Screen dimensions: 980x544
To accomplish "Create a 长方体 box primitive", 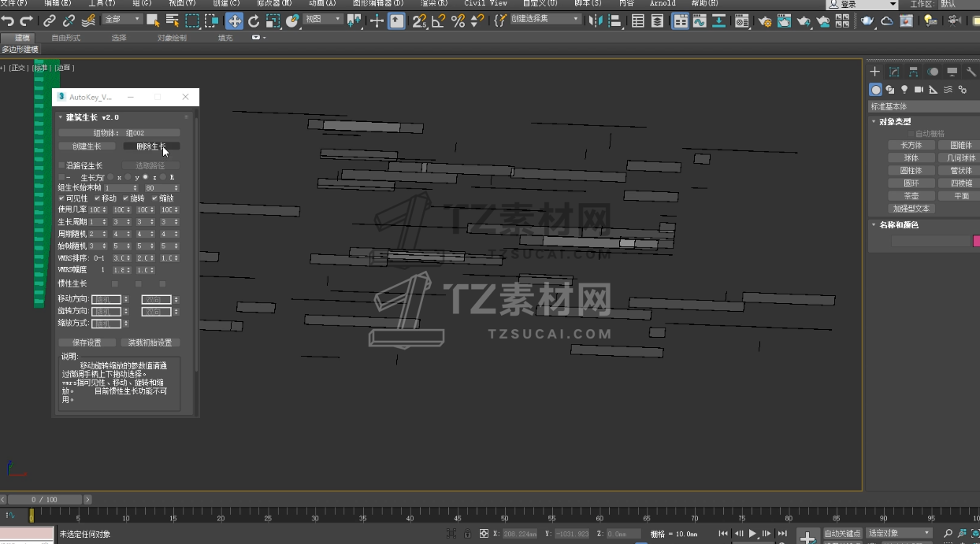I will click(x=911, y=146).
